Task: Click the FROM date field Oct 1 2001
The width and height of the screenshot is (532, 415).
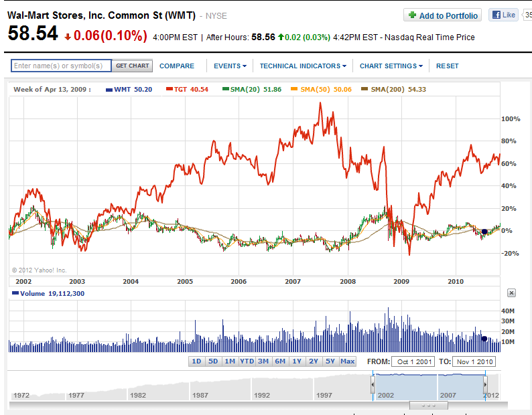Action: click(x=413, y=361)
